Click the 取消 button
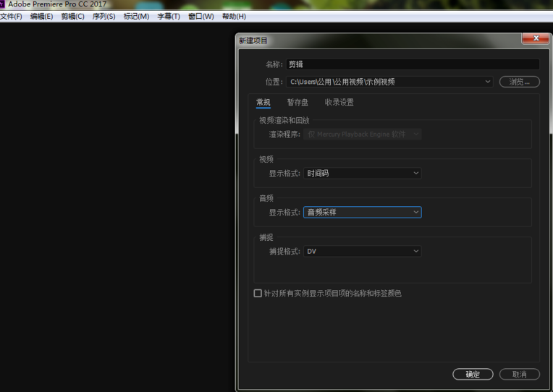Image resolution: width=553 pixels, height=392 pixels. 519,374
